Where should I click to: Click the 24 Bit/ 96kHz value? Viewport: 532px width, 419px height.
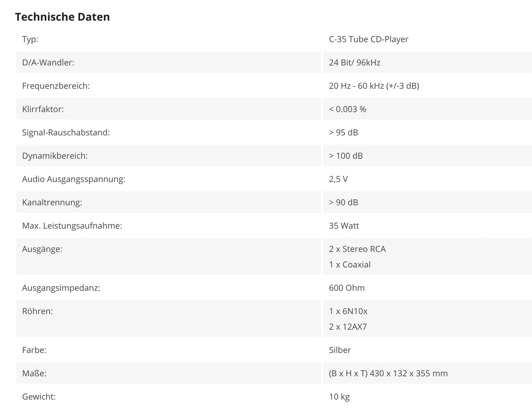click(x=355, y=63)
